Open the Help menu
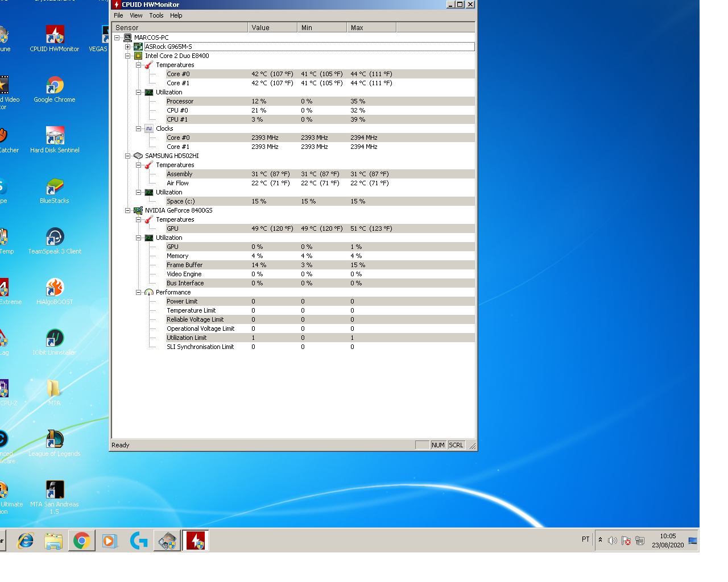 [176, 15]
